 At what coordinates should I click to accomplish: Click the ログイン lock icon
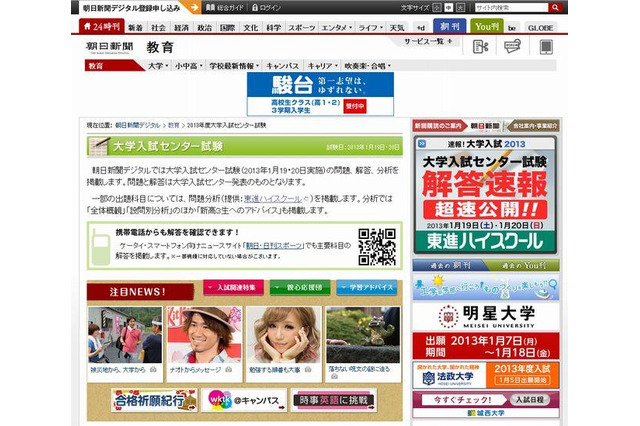click(255, 7)
